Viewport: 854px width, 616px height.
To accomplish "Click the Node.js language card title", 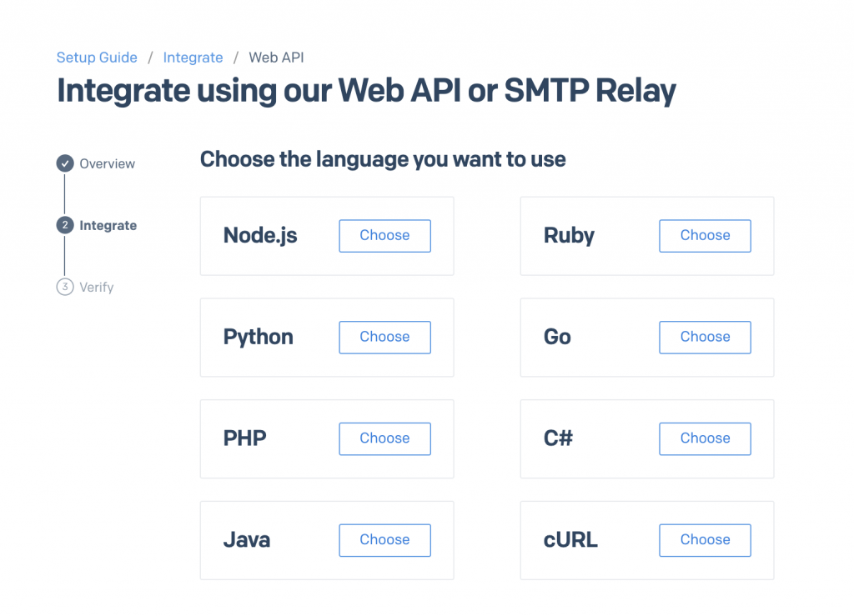I will point(260,236).
